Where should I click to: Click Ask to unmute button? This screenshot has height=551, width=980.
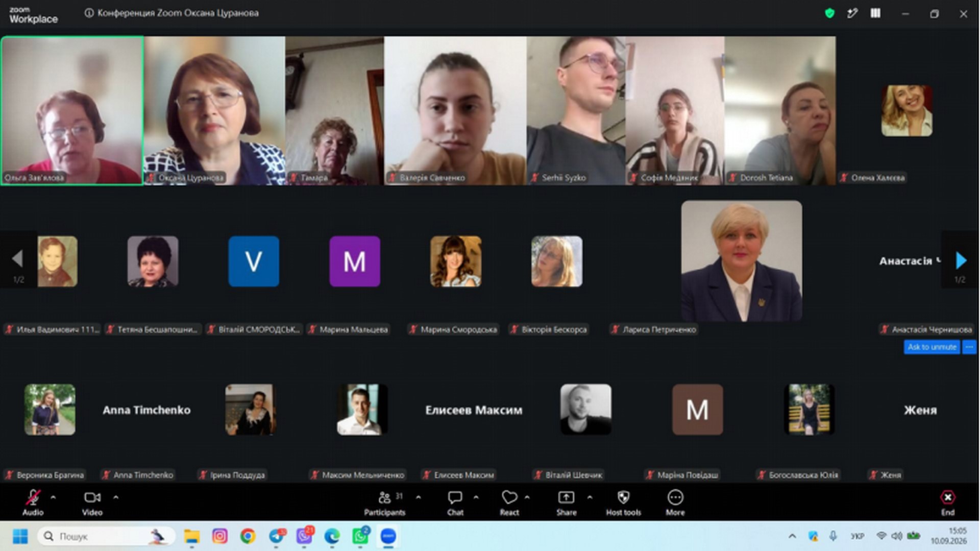click(932, 347)
